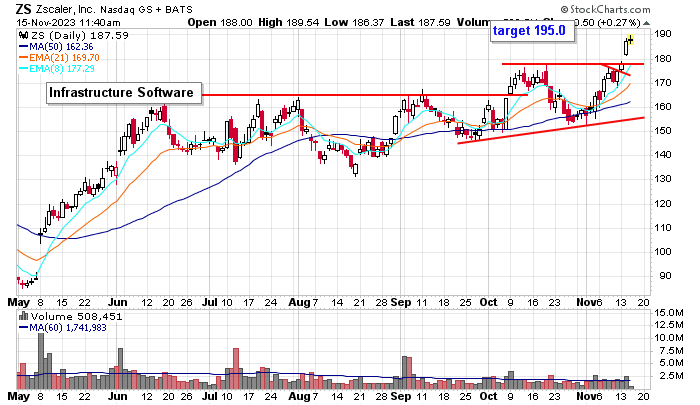Screen dimensions: 700x405
Task: Click the "Zscaler, Inc." company name
Action: pos(66,9)
